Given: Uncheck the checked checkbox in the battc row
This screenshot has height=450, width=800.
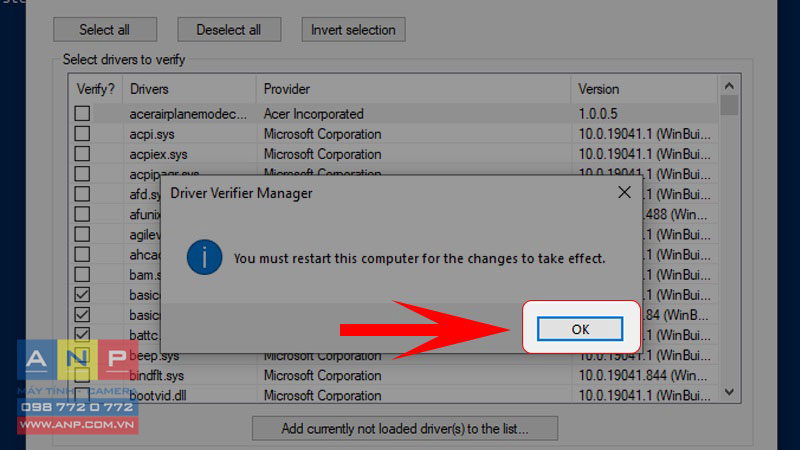Looking at the screenshot, I should 82,334.
